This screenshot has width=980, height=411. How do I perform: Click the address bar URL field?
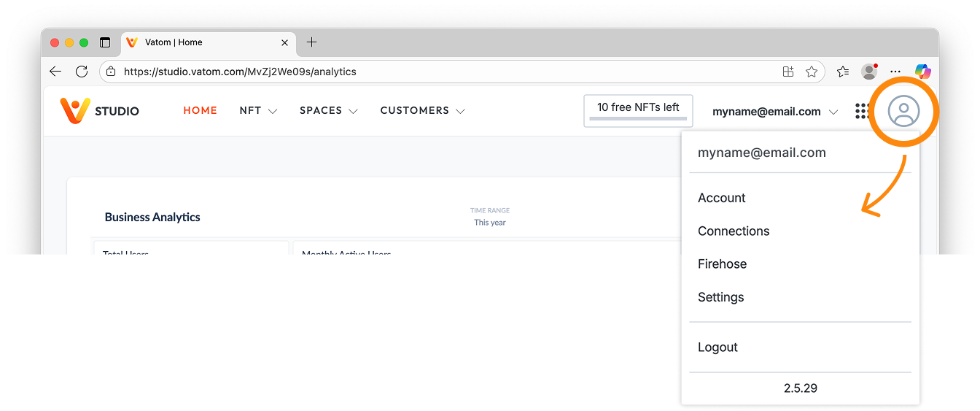pos(462,72)
